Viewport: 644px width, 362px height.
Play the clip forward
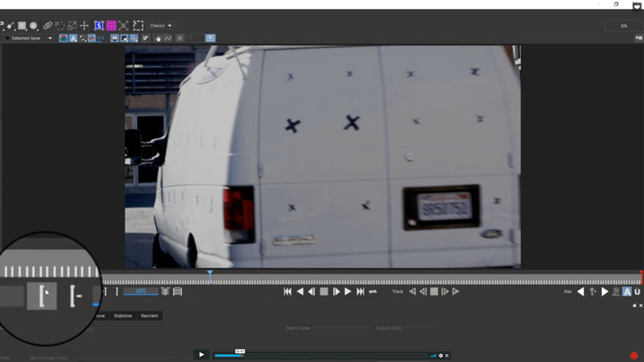pos(348,291)
